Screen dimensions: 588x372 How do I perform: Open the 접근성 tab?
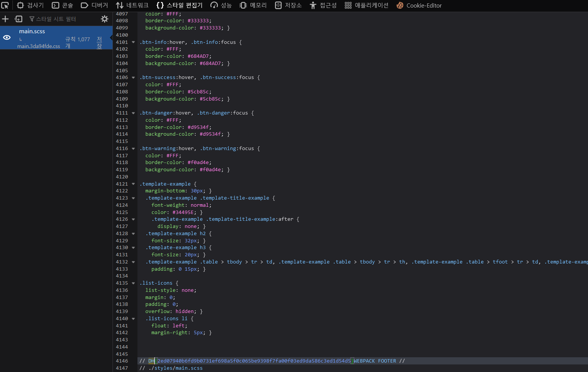point(323,5)
